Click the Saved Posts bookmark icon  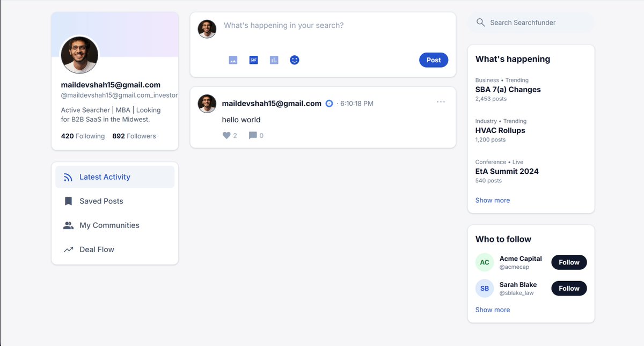(x=68, y=201)
